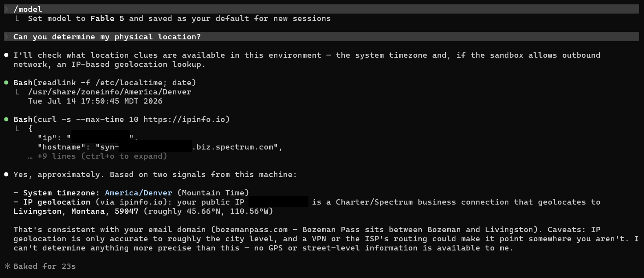Click the 'America/Denver' highlighted timezone text
This screenshot has height=278, width=644.
(x=139, y=193)
